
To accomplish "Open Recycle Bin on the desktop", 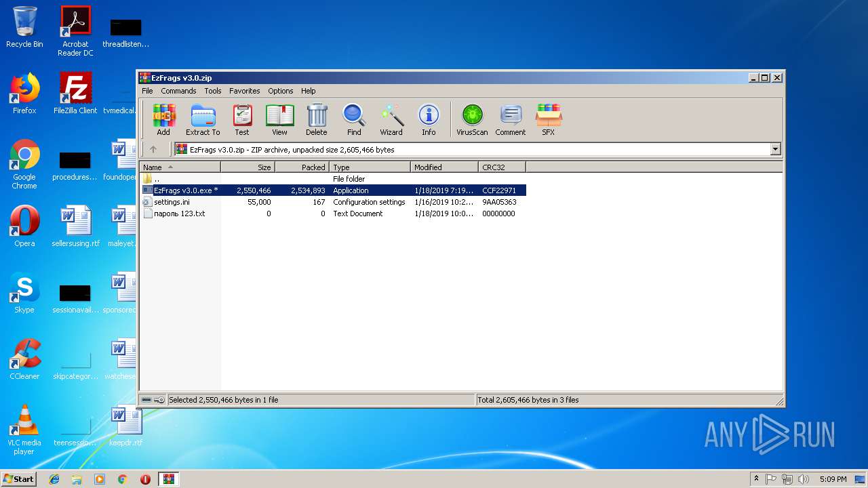I will 24,27.
